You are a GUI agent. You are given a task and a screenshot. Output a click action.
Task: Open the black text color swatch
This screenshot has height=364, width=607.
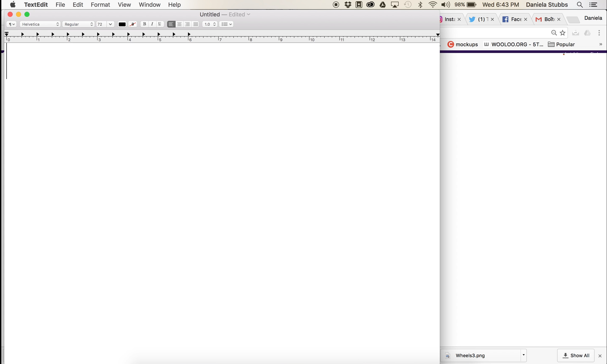pos(122,24)
